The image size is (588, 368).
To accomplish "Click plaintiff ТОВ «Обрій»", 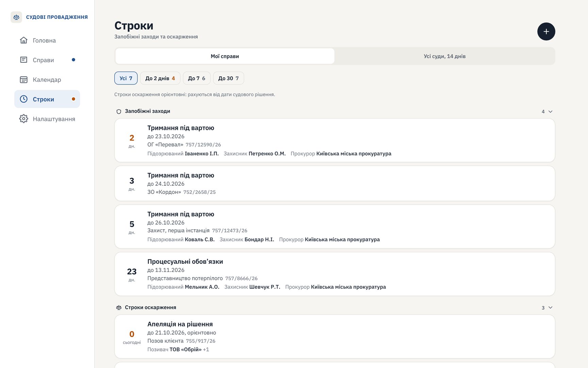I will (x=185, y=350).
